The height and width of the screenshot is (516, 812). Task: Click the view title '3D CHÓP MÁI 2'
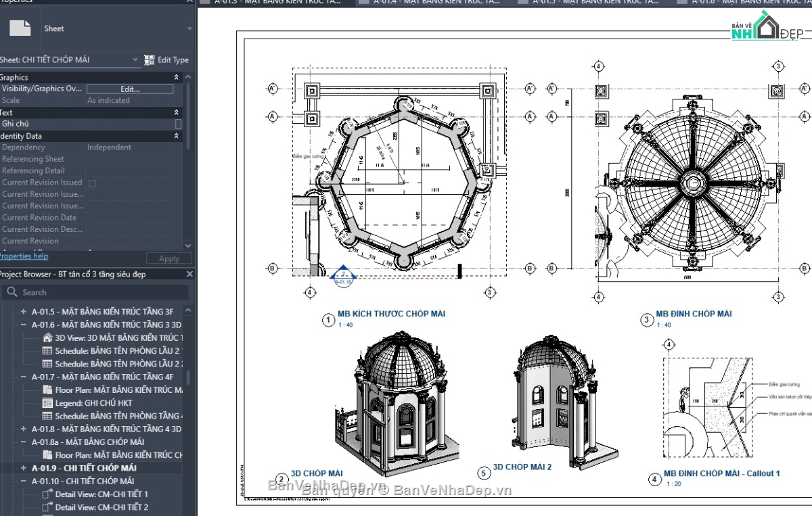(522, 467)
